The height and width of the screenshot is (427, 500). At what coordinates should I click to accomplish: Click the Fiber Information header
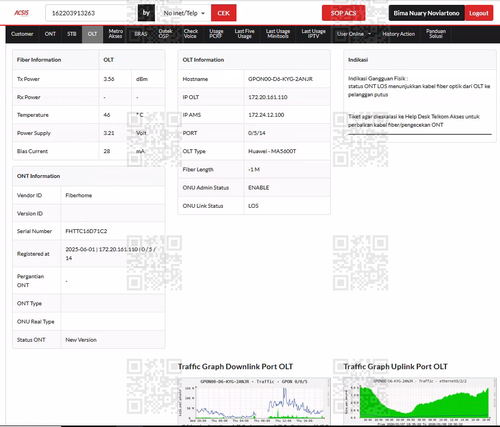[39, 60]
